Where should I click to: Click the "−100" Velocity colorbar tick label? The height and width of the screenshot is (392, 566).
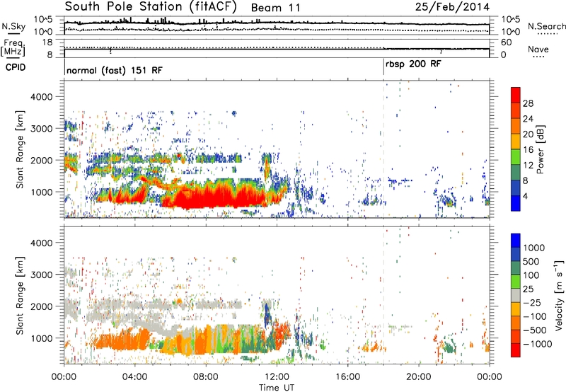(x=535, y=316)
